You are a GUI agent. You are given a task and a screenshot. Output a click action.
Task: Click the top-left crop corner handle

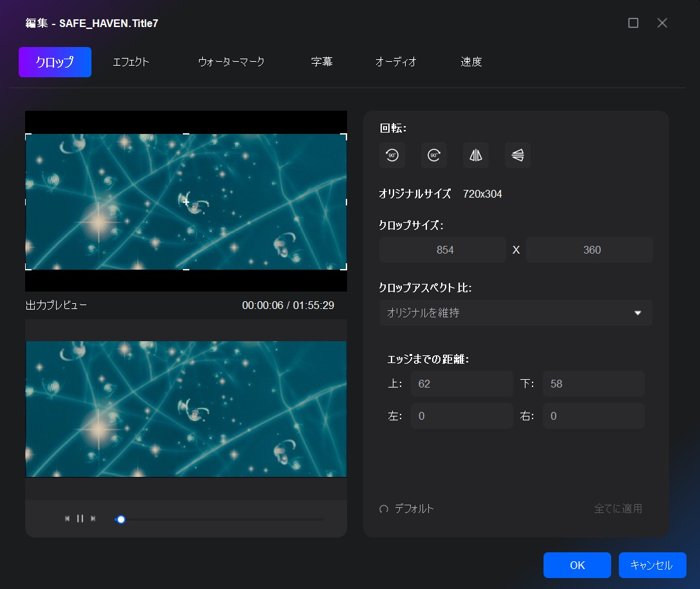coord(28,136)
